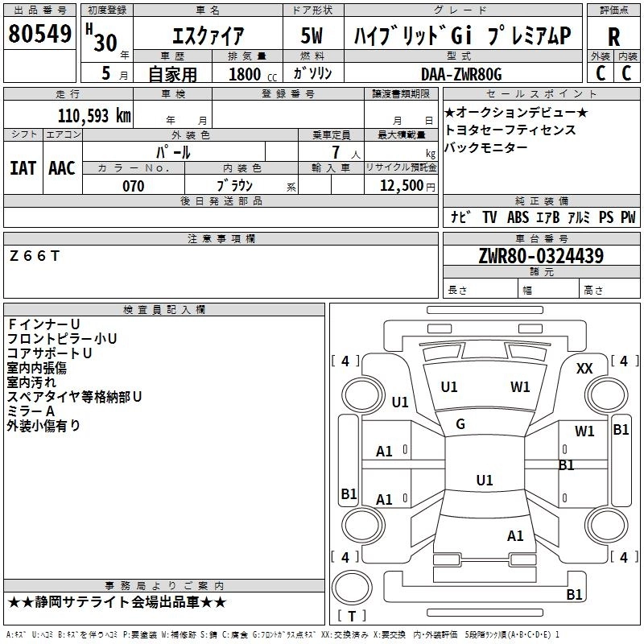Image resolution: width=644 pixels, height=644 pixels.
Task: Click the XX mark on the car diagram
Action: tap(584, 369)
